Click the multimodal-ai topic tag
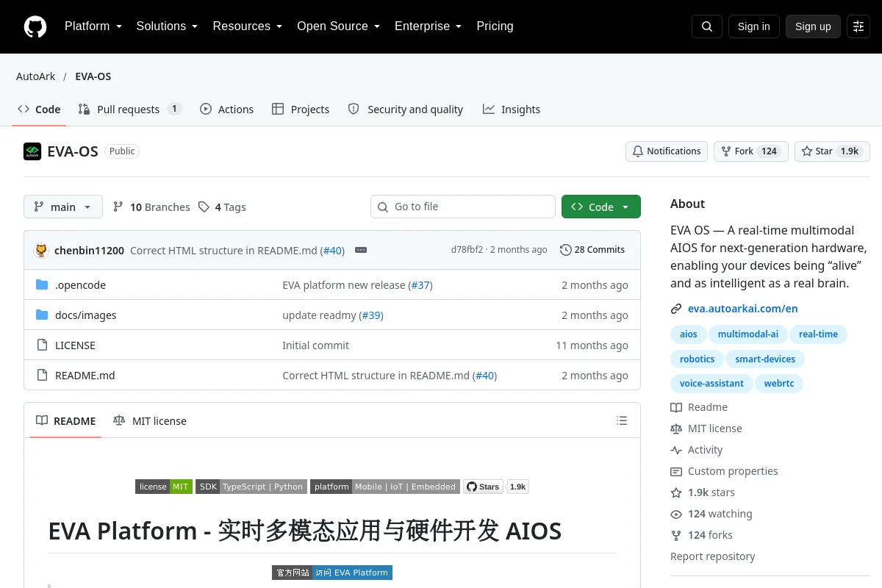The height and width of the screenshot is (588, 882). click(x=748, y=334)
